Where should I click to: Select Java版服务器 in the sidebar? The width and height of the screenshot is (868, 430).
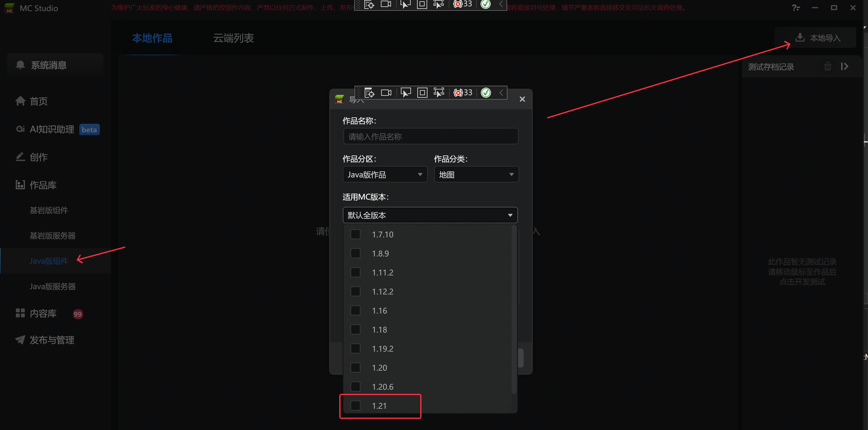[x=53, y=287]
